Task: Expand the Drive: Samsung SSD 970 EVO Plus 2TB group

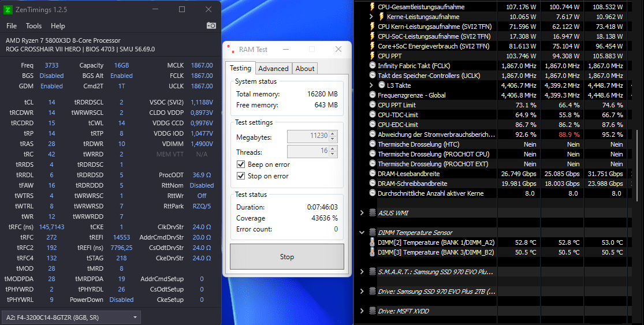Action: point(362,292)
